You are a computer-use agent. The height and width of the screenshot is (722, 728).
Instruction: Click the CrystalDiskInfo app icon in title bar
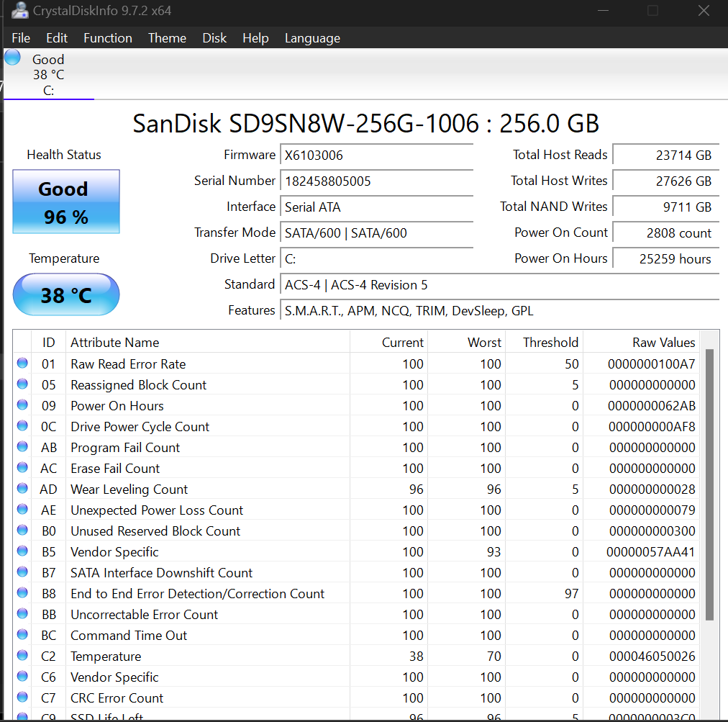[x=20, y=11]
